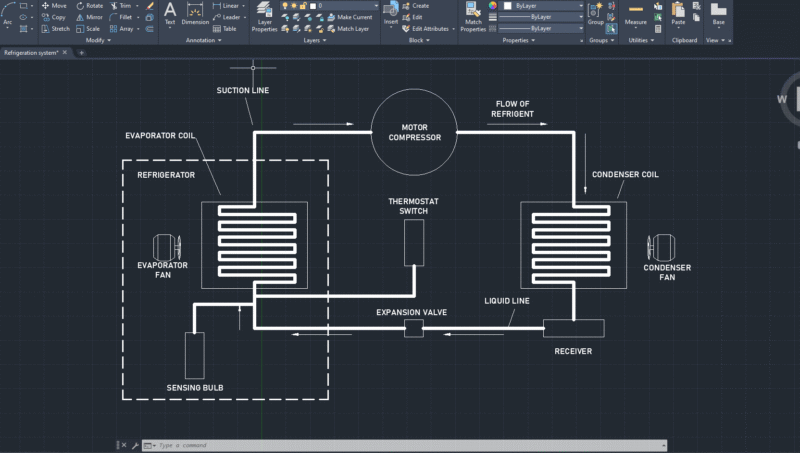Image resolution: width=800 pixels, height=453 pixels.
Task: Select the Hatch draw tool
Action: coord(23,29)
